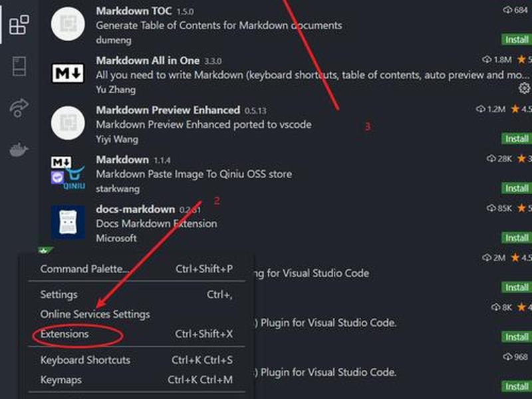Click 'Markdown Preview Enhanced ported to vscode' description
532x399 pixels.
coord(203,124)
